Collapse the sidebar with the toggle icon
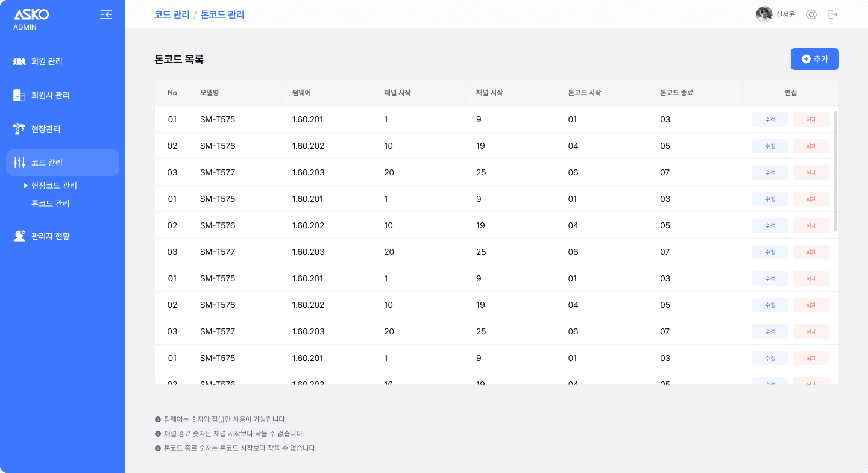The image size is (868, 473). [106, 14]
